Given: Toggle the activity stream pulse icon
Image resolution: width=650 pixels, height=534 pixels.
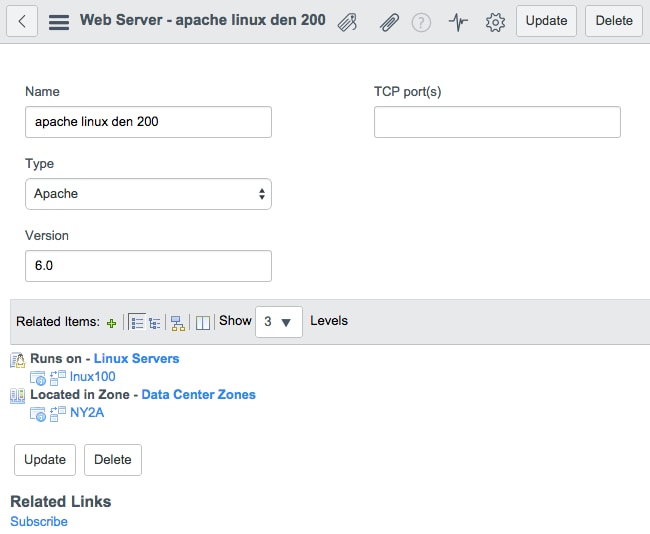Looking at the screenshot, I should (458, 22).
